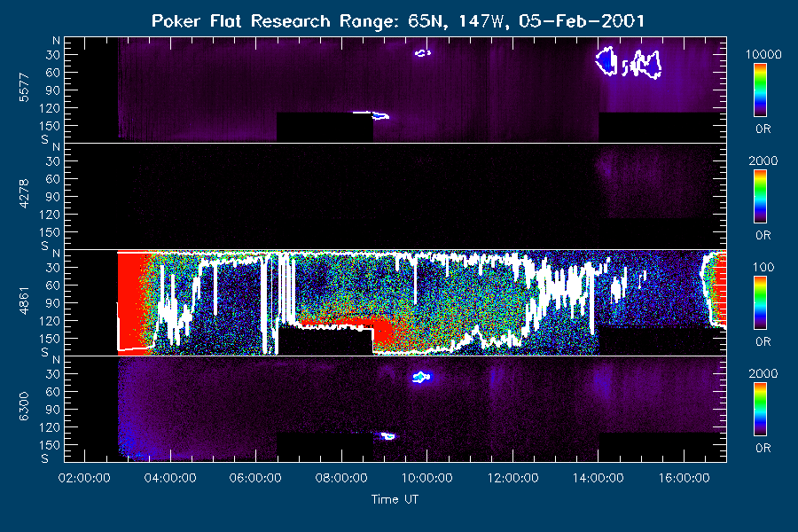Select the 60 tick label of the 4861 panel
This screenshot has height=532, width=798.
pyautogui.click(x=53, y=286)
